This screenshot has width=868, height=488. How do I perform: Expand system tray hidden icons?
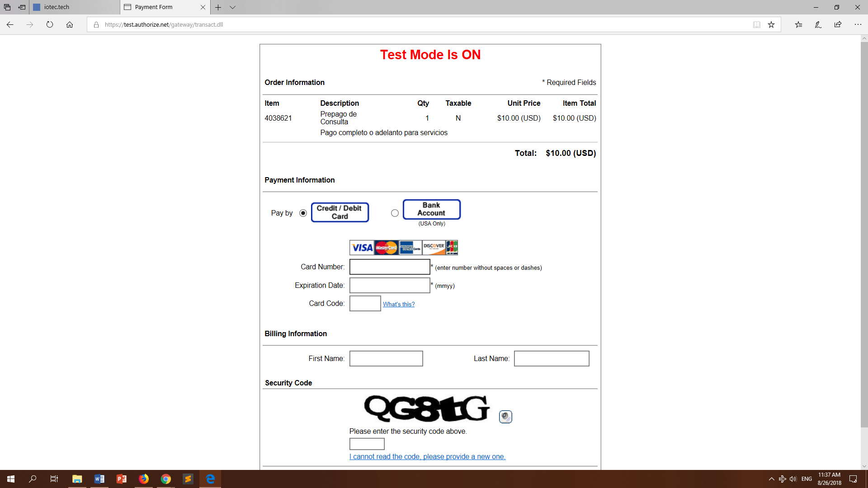tap(771, 479)
